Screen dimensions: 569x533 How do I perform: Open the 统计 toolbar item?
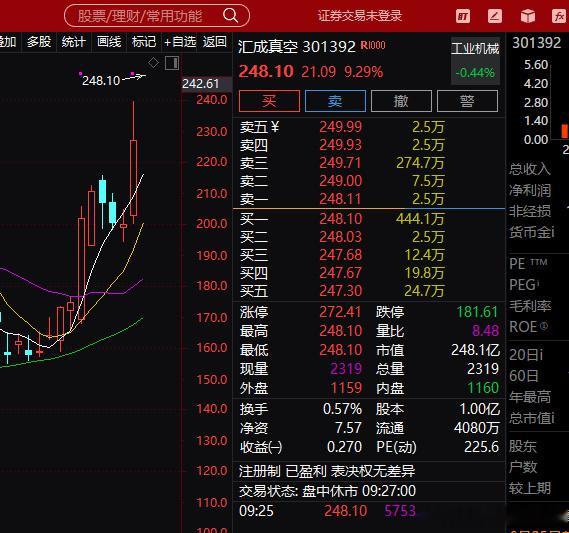[73, 42]
